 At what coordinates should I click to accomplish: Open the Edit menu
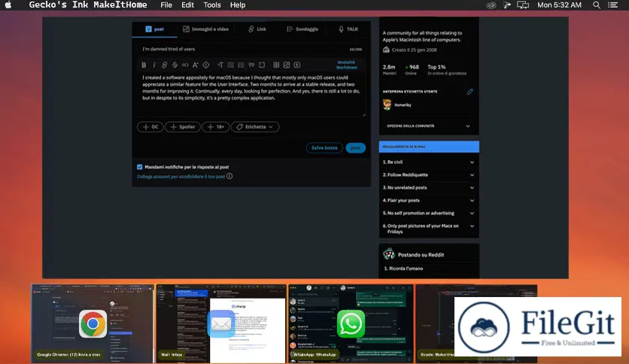click(187, 5)
